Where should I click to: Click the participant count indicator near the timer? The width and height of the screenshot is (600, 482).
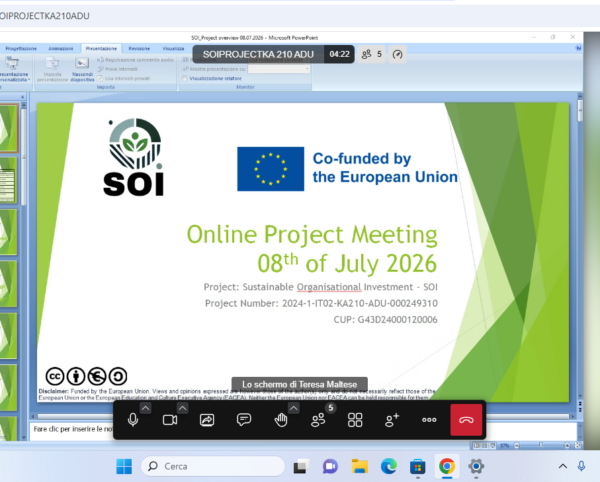(372, 54)
